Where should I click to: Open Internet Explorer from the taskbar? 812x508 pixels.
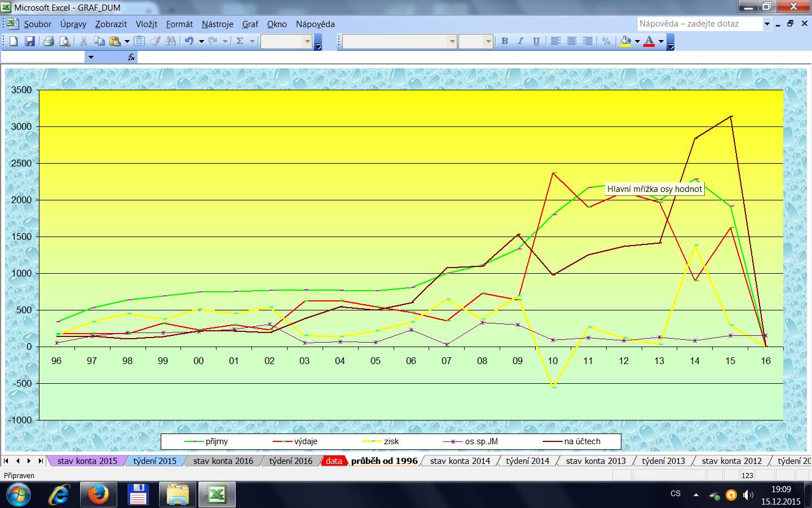point(59,495)
